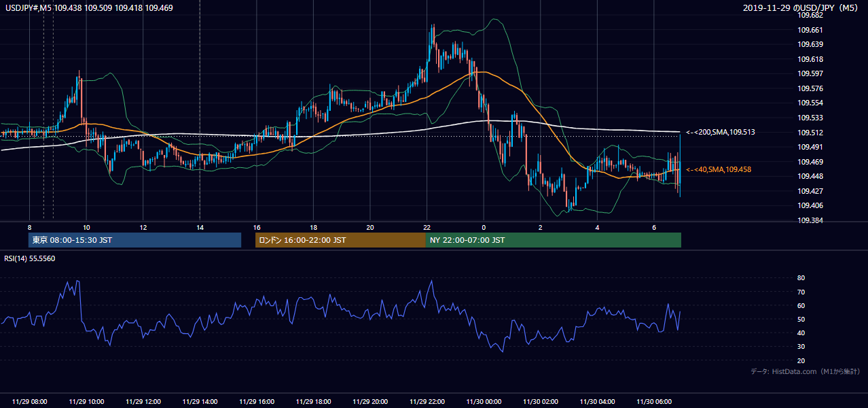Click the USDJPY#,M5 price header text

pyautogui.click(x=88, y=7)
